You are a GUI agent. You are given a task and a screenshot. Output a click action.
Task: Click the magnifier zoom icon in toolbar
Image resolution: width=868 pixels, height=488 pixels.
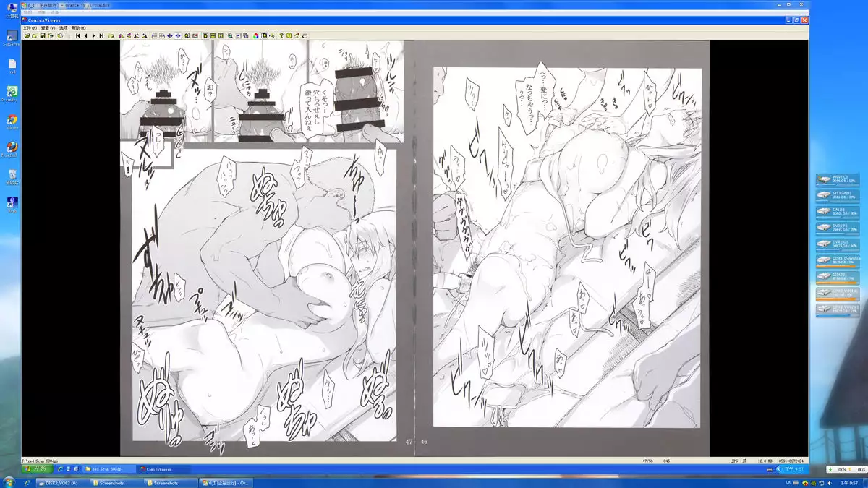[x=230, y=35]
